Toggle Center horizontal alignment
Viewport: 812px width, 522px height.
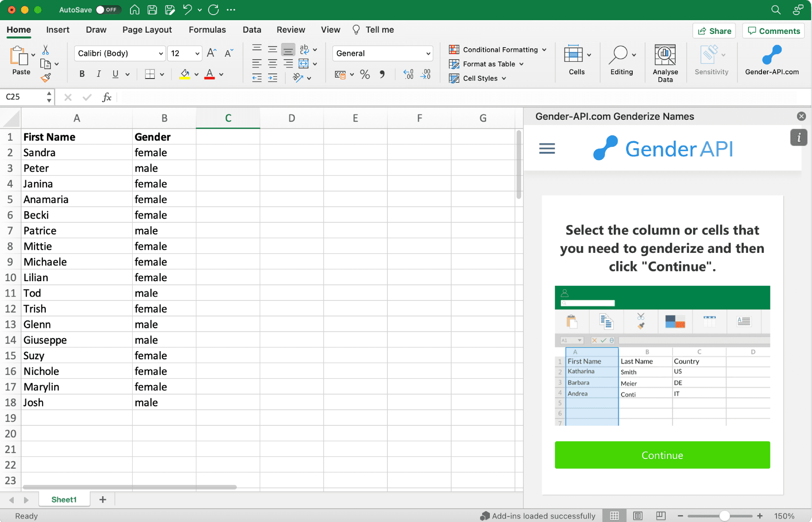pos(272,64)
